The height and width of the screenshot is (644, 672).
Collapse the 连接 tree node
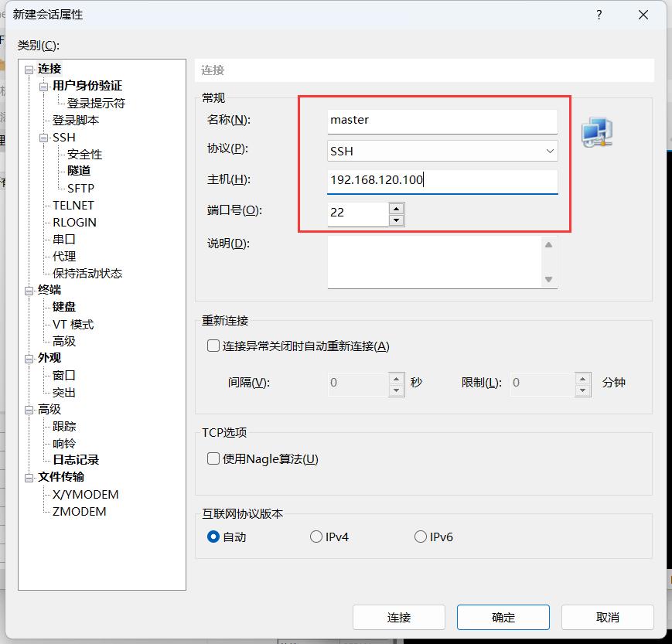pos(29,70)
